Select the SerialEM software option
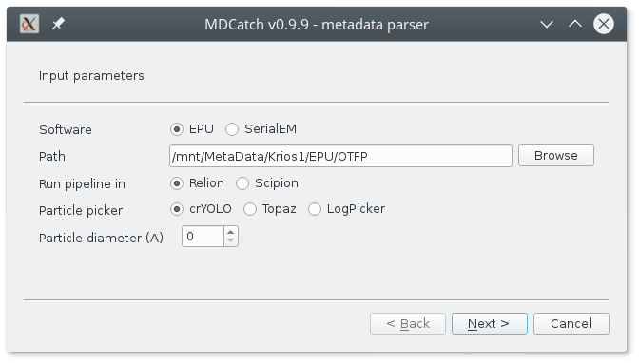639x364 pixels. [x=261, y=129]
